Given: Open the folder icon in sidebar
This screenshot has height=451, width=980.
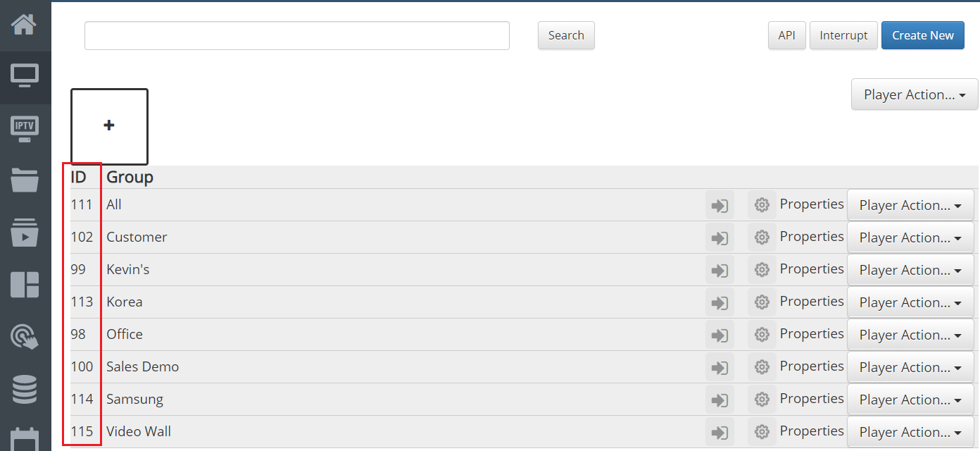Looking at the screenshot, I should click(25, 180).
